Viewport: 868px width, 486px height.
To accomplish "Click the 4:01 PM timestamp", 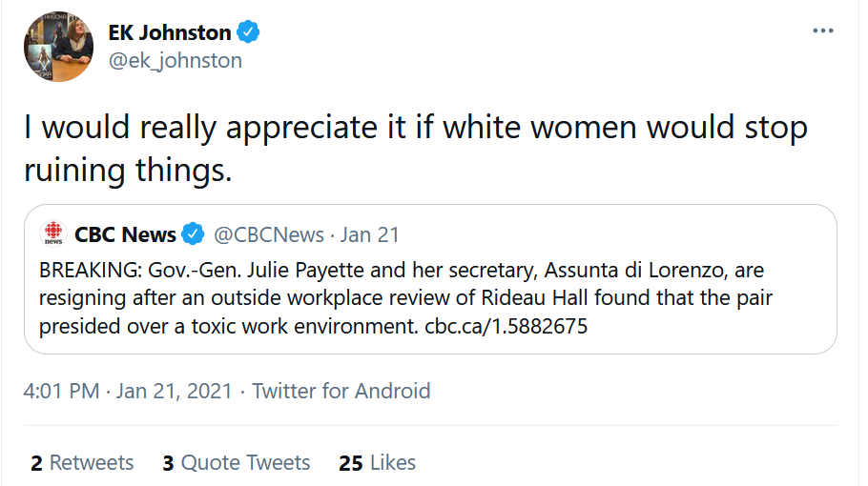I will (x=62, y=391).
